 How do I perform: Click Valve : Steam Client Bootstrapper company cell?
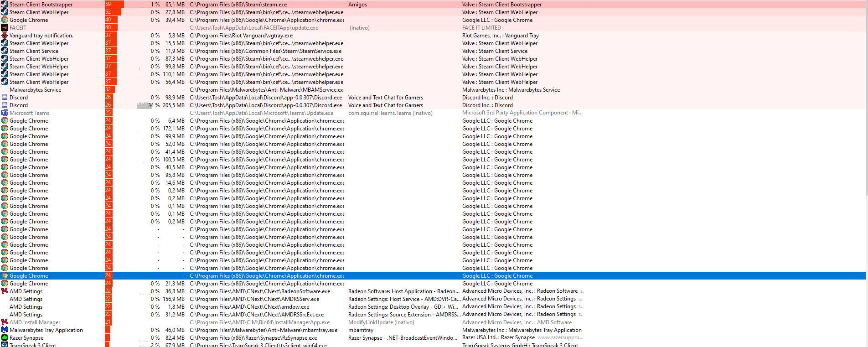click(x=502, y=5)
